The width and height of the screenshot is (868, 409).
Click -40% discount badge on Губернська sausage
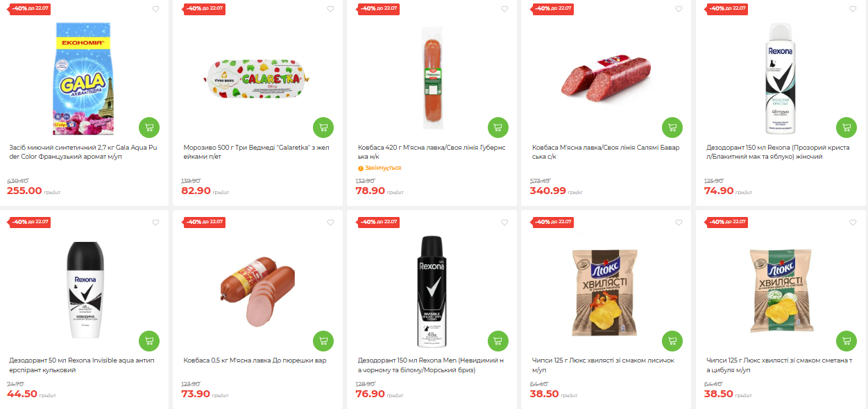tap(380, 8)
